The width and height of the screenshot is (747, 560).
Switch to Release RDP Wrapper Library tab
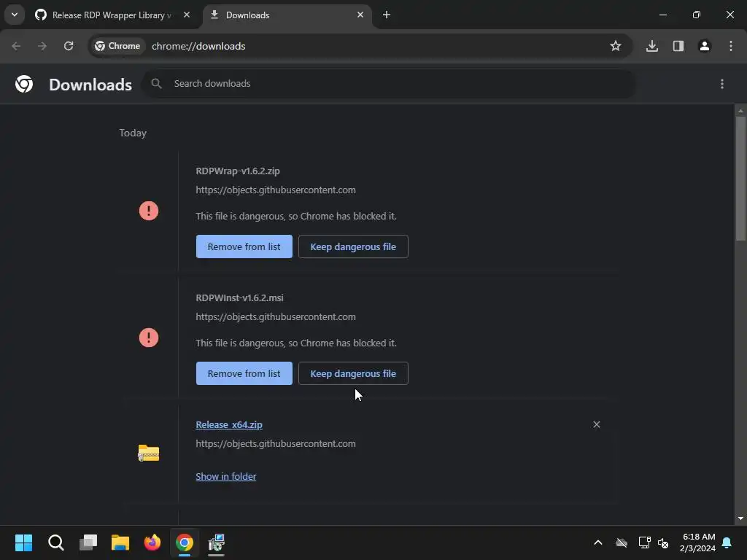click(112, 15)
